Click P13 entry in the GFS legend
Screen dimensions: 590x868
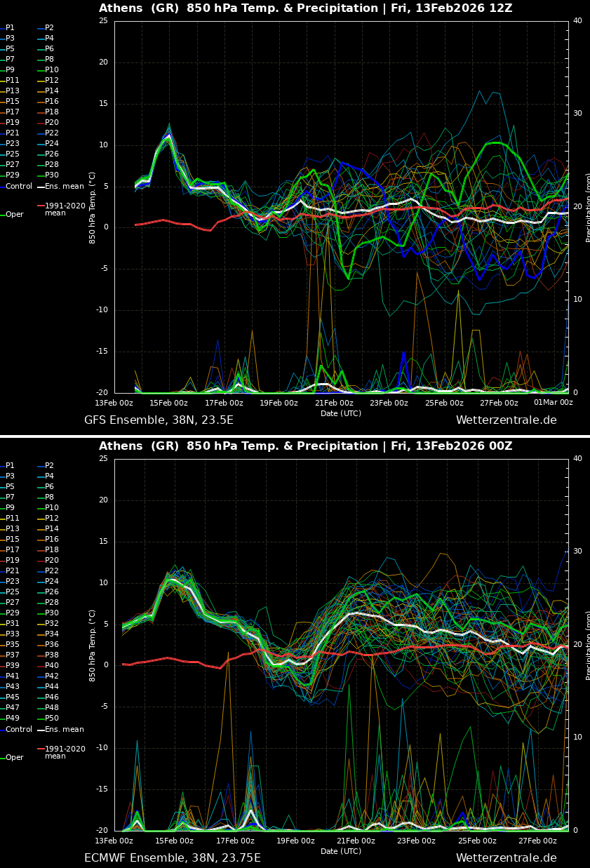click(x=13, y=91)
